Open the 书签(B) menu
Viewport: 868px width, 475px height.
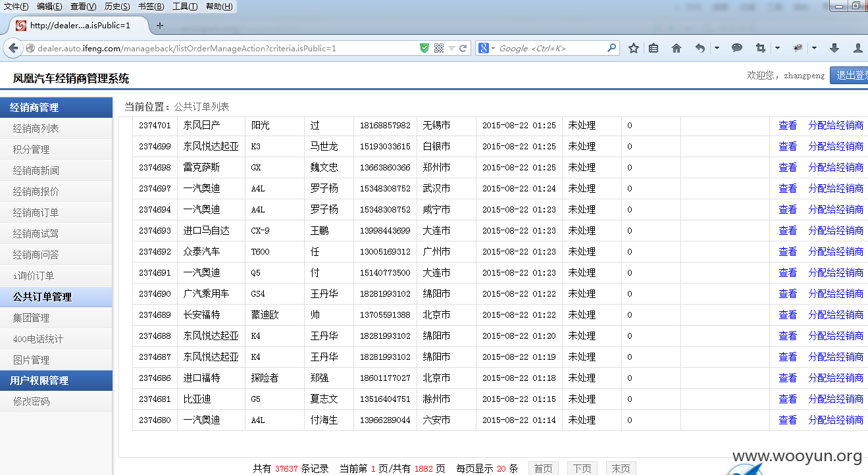[151, 7]
